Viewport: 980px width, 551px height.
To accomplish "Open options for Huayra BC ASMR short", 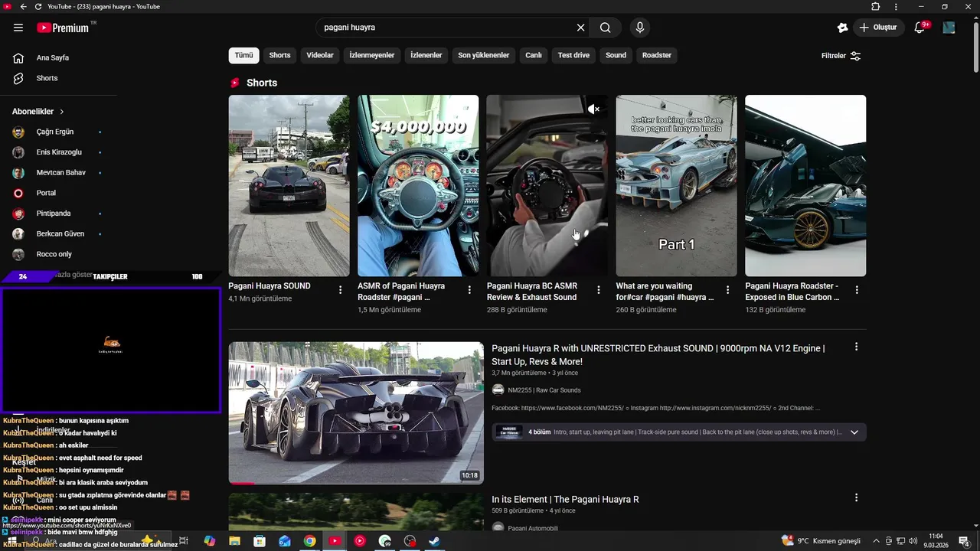I will click(x=599, y=290).
